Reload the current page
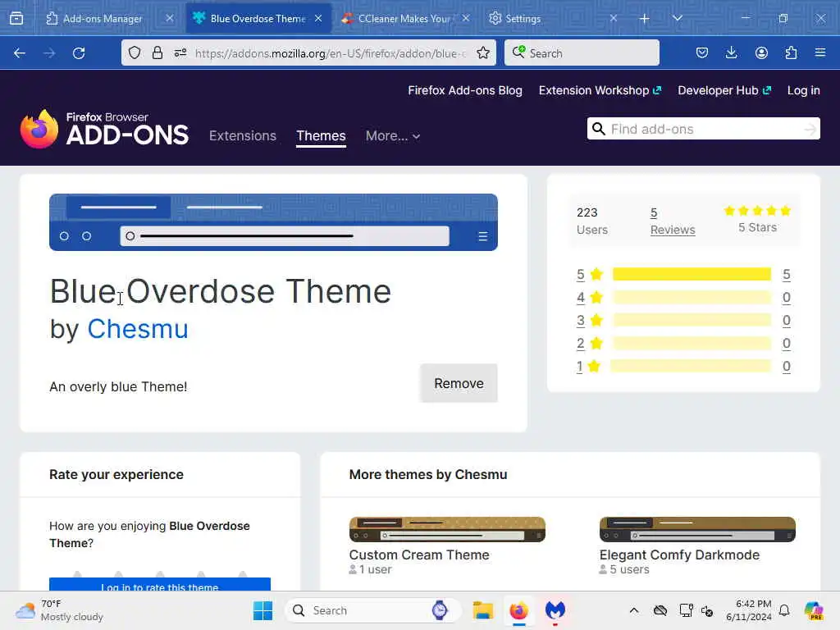 point(79,53)
